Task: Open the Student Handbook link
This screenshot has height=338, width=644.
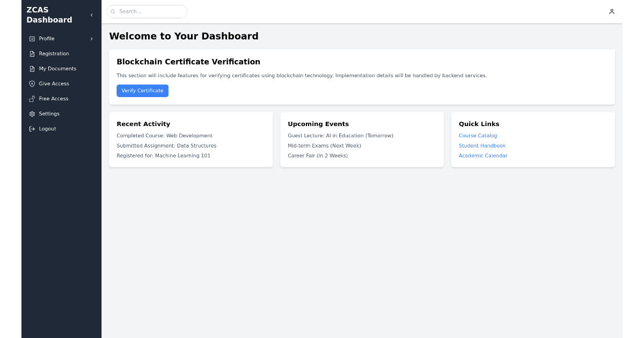Action: point(482,145)
